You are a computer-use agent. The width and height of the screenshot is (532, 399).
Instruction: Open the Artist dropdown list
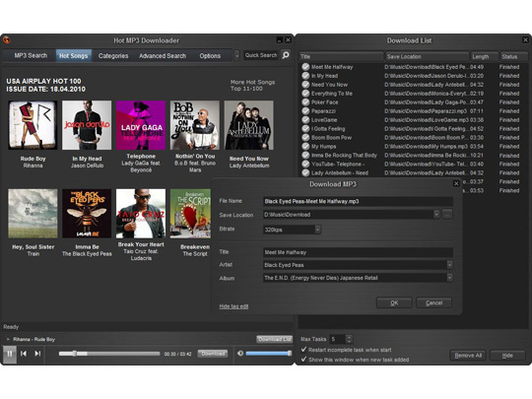coord(449,265)
